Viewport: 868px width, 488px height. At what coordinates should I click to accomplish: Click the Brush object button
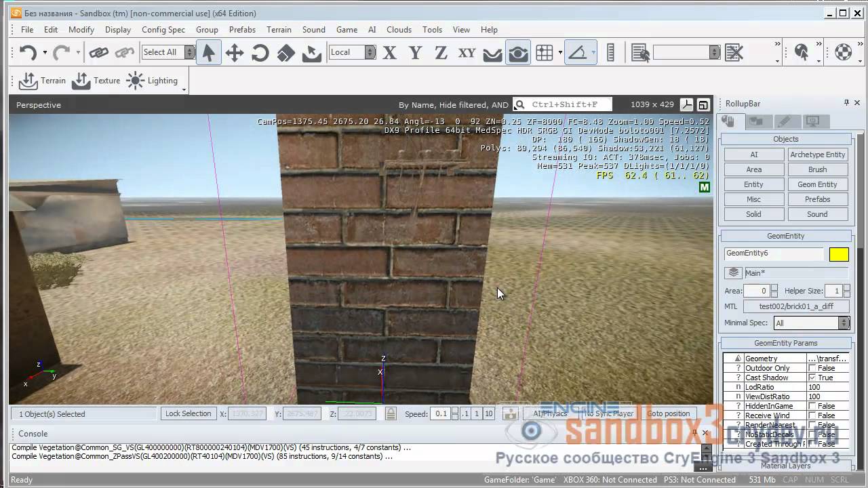[817, 169]
